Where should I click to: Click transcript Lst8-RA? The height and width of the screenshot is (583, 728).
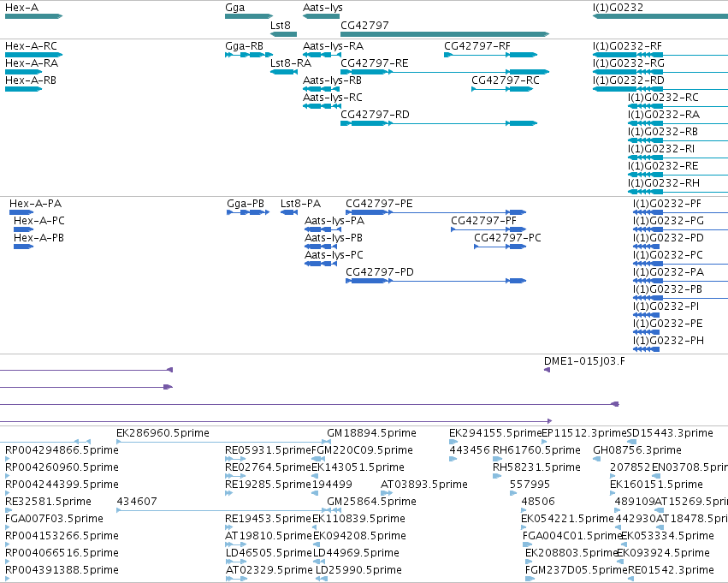[284, 72]
